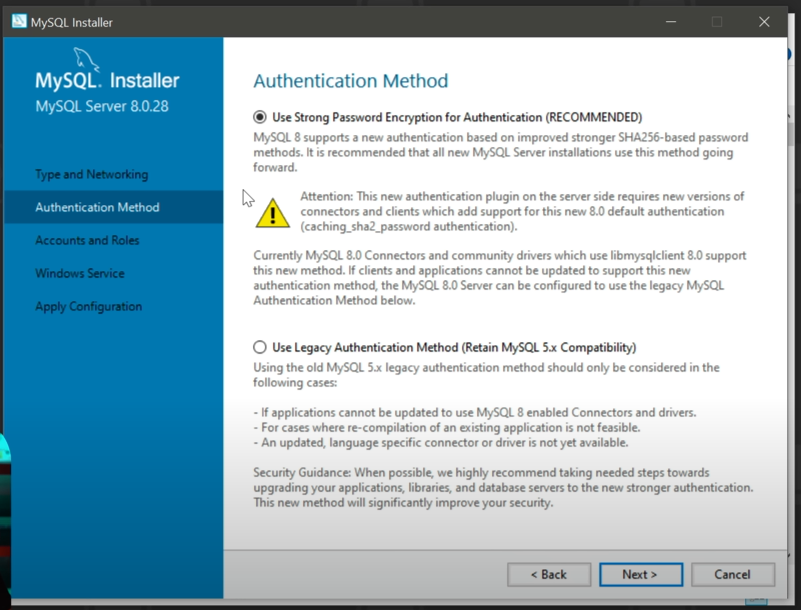Click the MySQL Server 8.0.28 version text
This screenshot has width=801, height=610.
point(102,106)
